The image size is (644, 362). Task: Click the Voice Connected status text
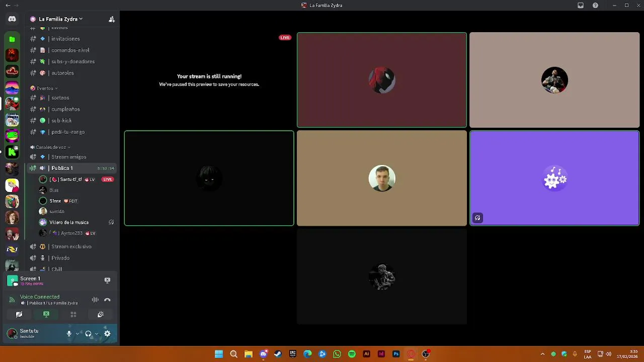pos(40,297)
